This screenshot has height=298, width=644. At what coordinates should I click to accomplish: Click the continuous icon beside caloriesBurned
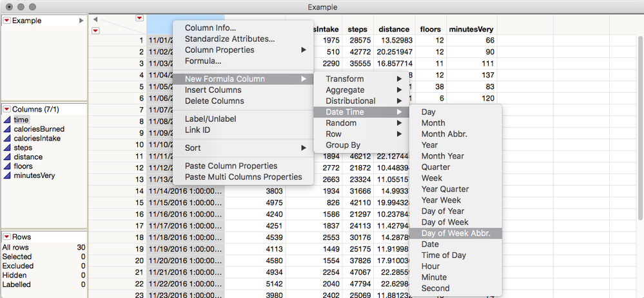(x=7, y=129)
